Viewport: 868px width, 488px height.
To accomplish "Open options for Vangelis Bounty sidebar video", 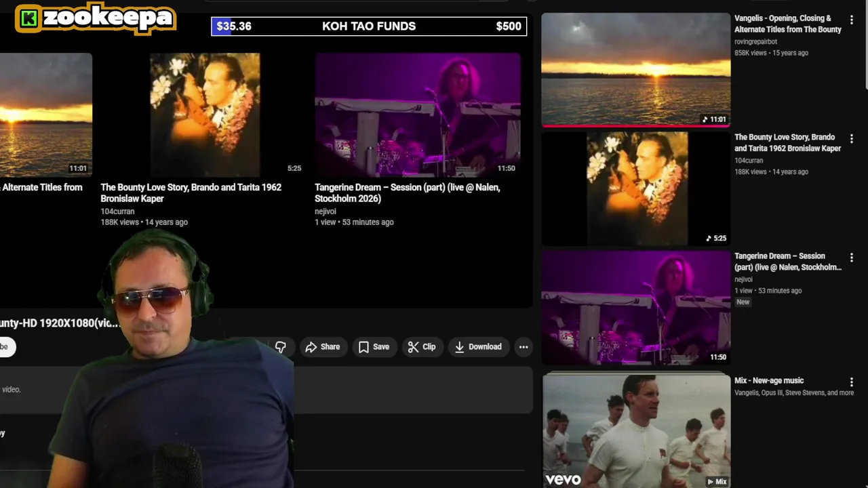I will point(852,20).
